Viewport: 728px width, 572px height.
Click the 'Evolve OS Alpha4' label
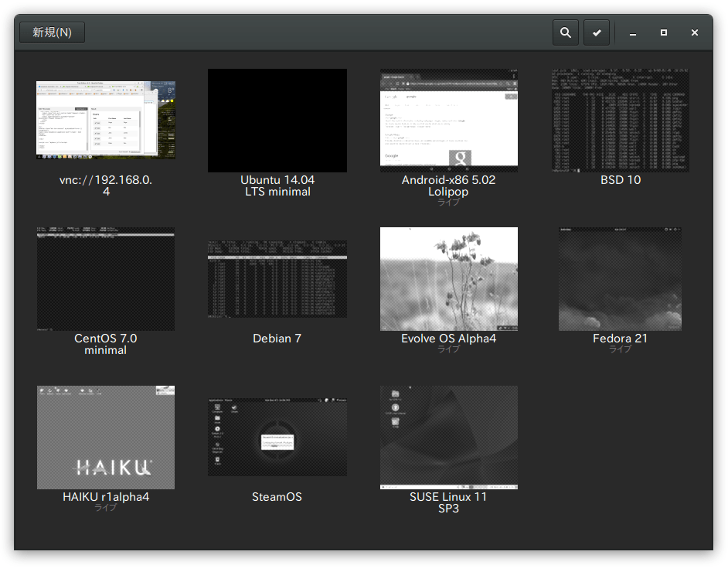(448, 339)
